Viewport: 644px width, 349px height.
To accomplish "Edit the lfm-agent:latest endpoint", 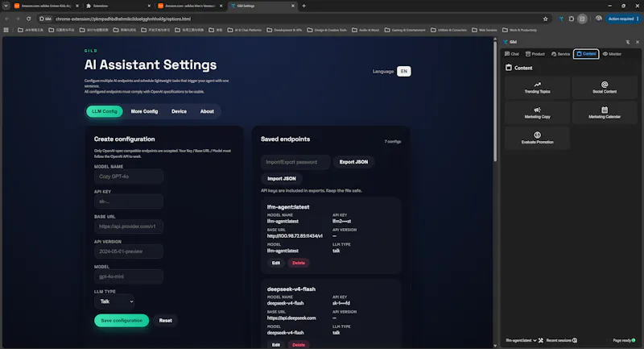I will coord(276,263).
